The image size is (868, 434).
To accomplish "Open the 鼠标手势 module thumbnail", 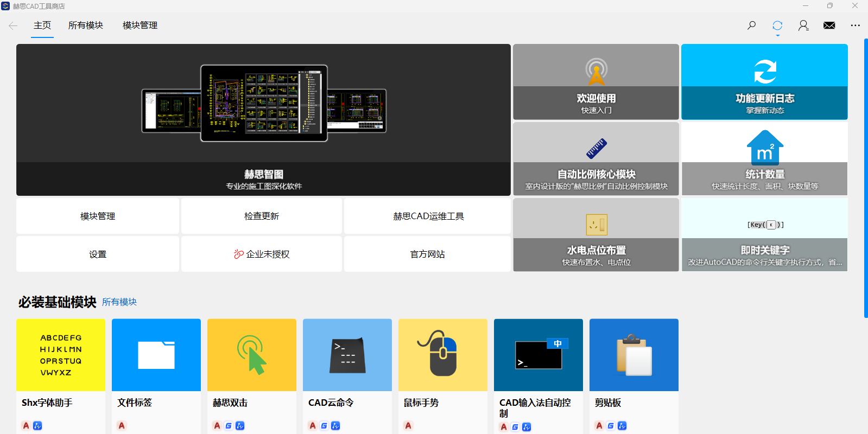I will point(443,355).
